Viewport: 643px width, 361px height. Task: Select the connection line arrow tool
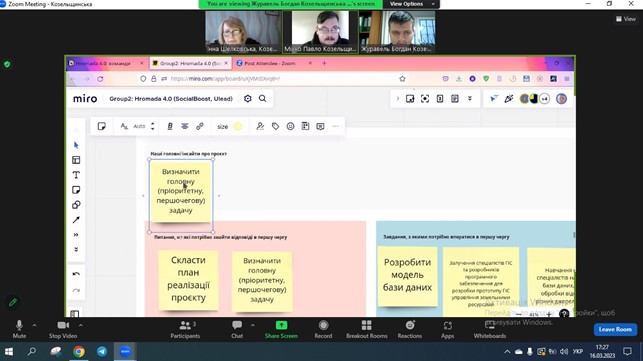[76, 220]
